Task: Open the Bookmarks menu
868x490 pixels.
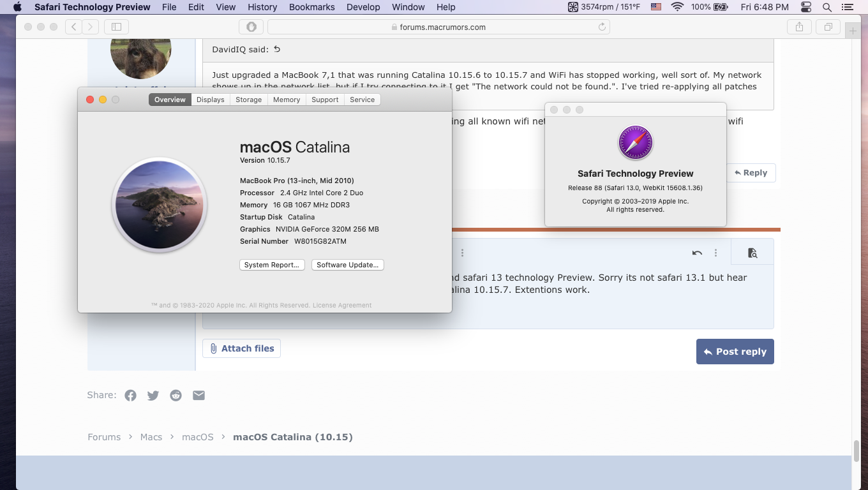Action: click(312, 7)
